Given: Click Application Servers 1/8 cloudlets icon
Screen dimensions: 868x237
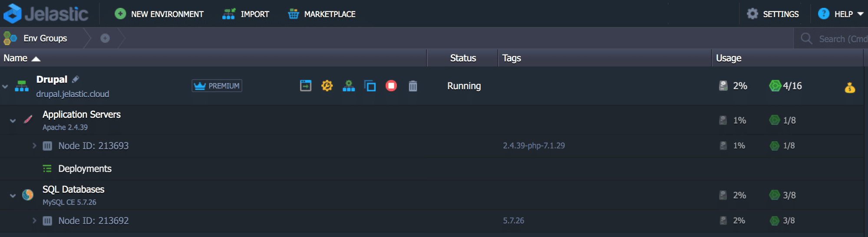Looking at the screenshot, I should click(775, 120).
